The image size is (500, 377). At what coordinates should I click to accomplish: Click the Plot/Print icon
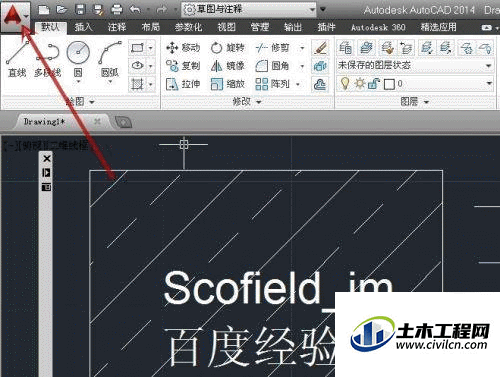point(117,10)
